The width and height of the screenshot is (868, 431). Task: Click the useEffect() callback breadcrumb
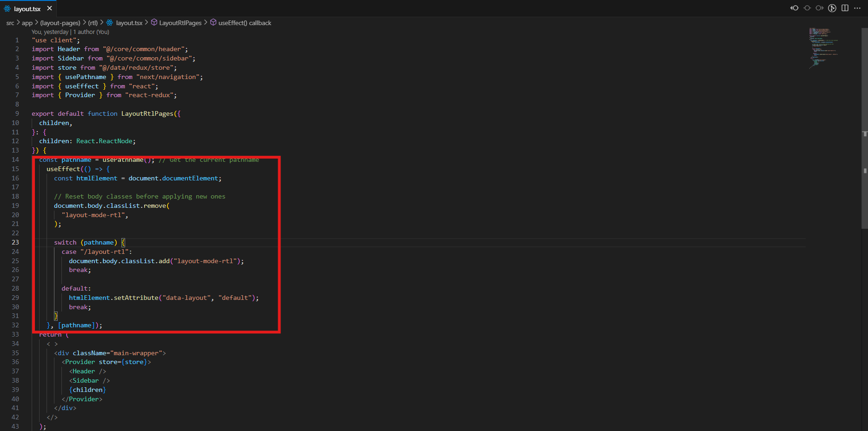click(x=245, y=23)
